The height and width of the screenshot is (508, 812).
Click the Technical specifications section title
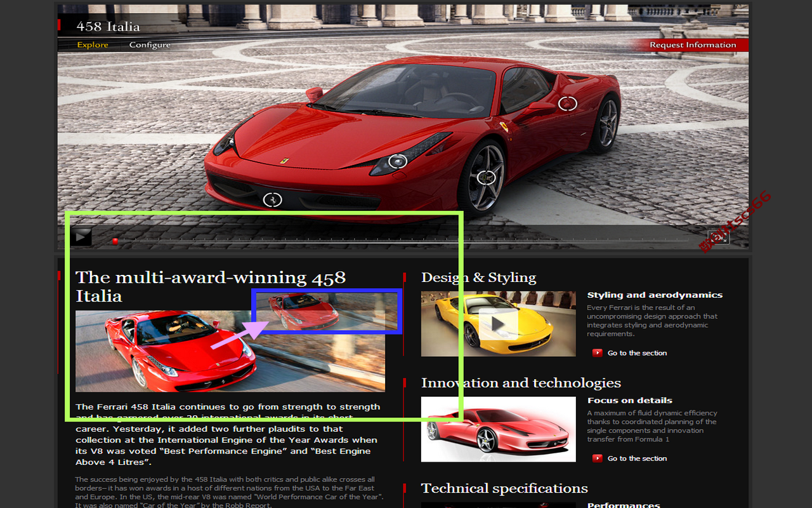coord(504,488)
